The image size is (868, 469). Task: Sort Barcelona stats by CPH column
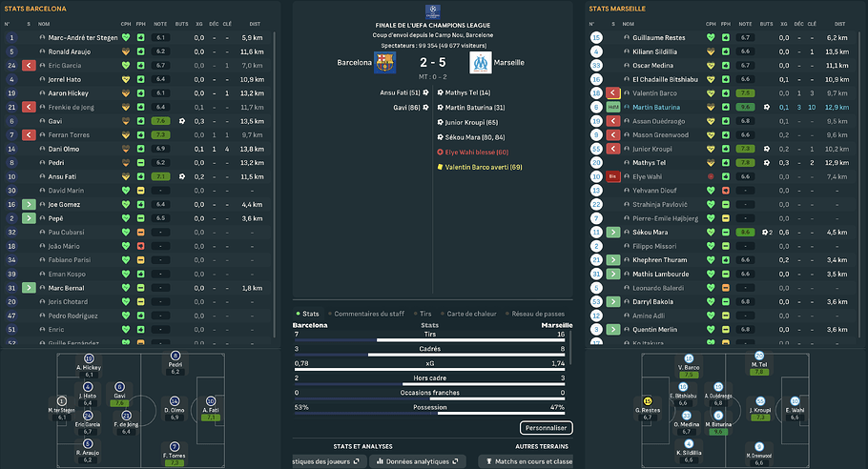pos(126,24)
